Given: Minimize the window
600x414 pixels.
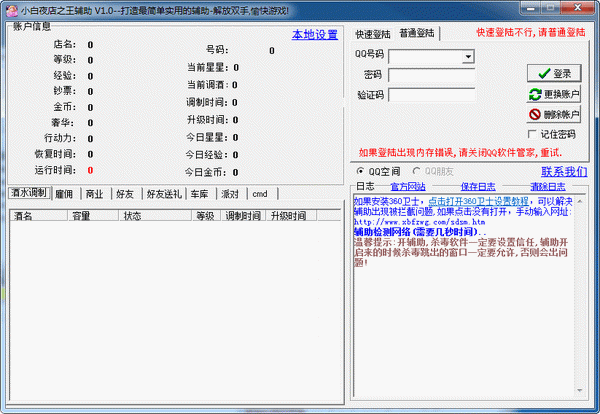Looking at the screenshot, I should (530, 8).
